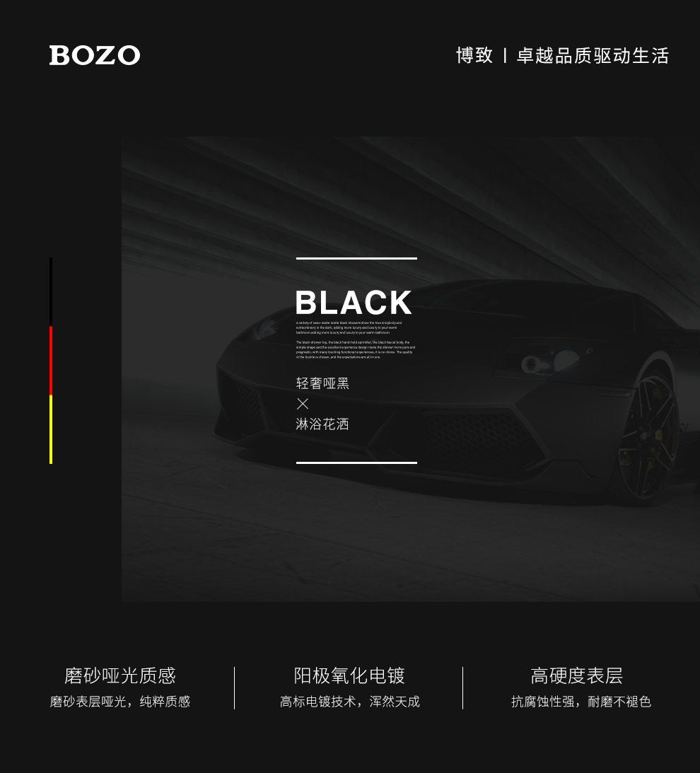Click the 博致 brand name text

point(474,55)
